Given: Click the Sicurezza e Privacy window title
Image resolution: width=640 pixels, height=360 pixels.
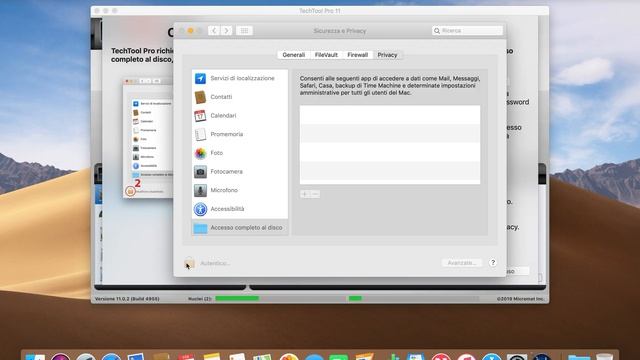Looking at the screenshot, I should tap(340, 31).
